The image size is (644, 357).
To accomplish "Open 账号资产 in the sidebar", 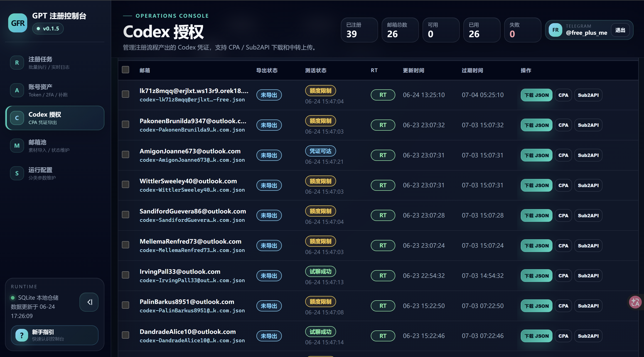I will point(55,90).
